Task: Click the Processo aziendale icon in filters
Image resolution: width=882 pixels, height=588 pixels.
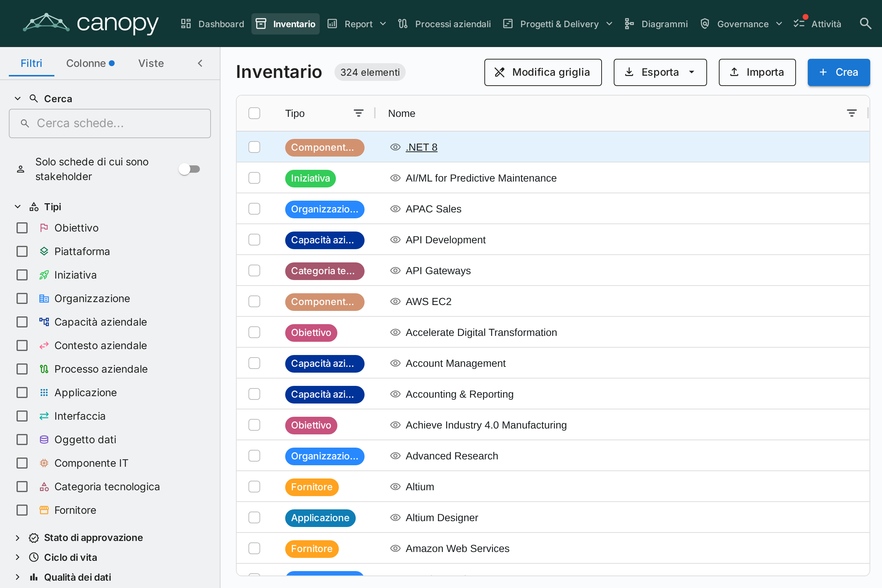Action: pyautogui.click(x=44, y=369)
